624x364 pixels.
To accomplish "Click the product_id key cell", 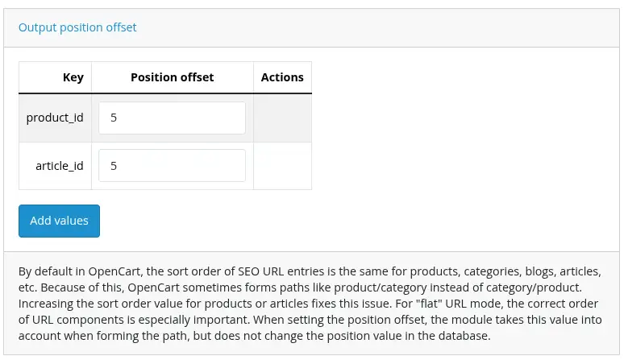I will [x=55, y=118].
